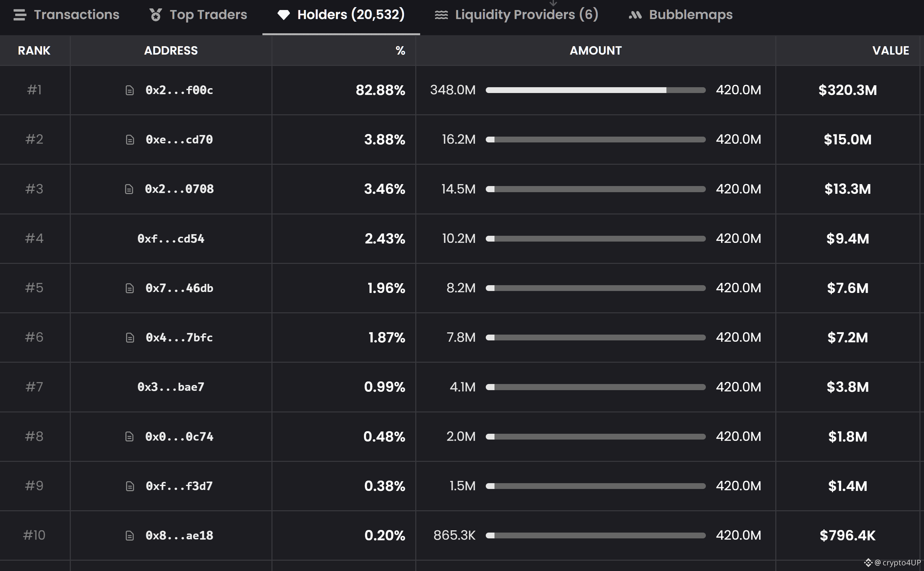The image size is (924, 571).
Task: Click the down arrow above Liquidity Providers
Action: pyautogui.click(x=553, y=3)
